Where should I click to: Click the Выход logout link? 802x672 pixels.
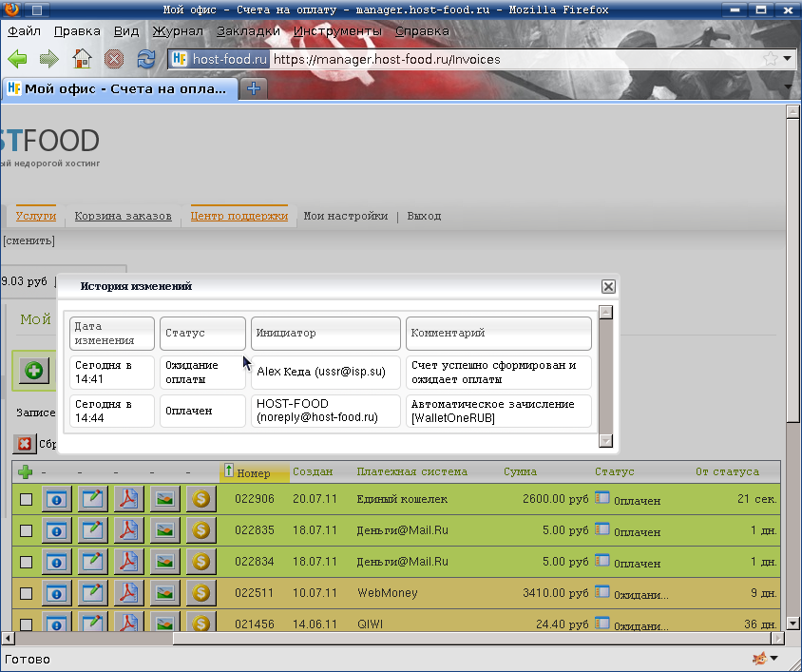pos(424,216)
